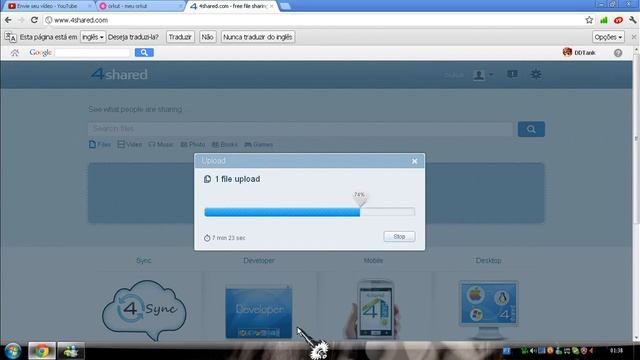The width and height of the screenshot is (640, 360).
Task: Click the browser Forward arrow
Action: (x=21, y=20)
